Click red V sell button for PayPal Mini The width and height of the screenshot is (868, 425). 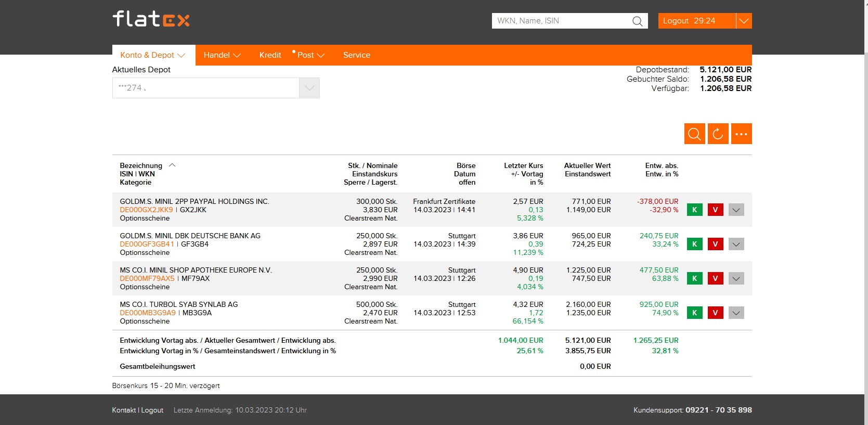(x=715, y=210)
